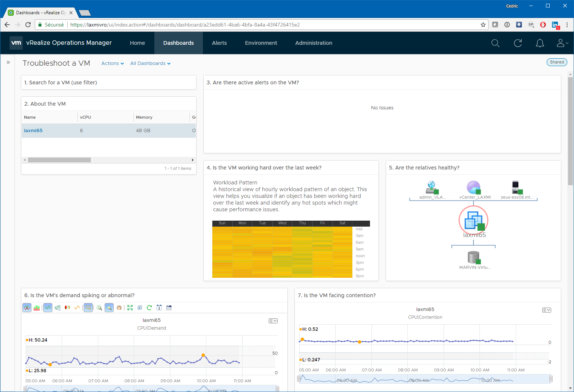Screen dimensions: 574x392
Task: Open the user account menu
Action: coord(562,43)
